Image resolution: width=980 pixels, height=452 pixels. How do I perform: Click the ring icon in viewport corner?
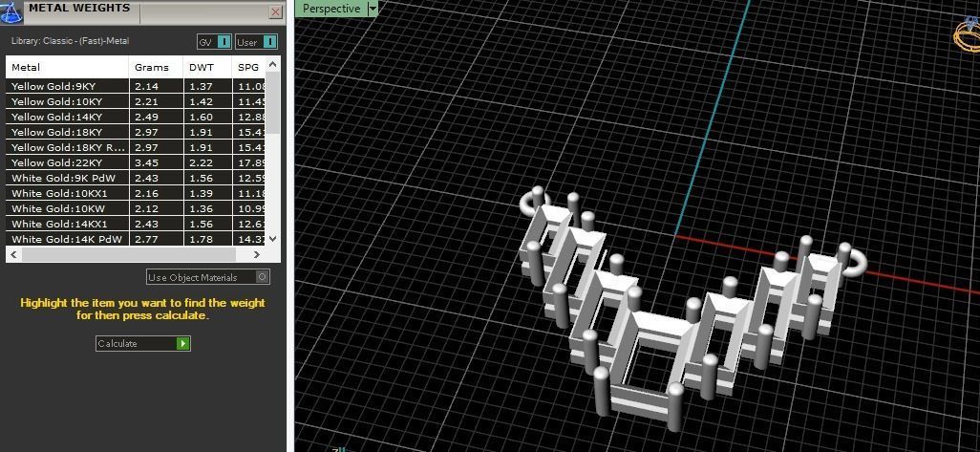(x=967, y=36)
